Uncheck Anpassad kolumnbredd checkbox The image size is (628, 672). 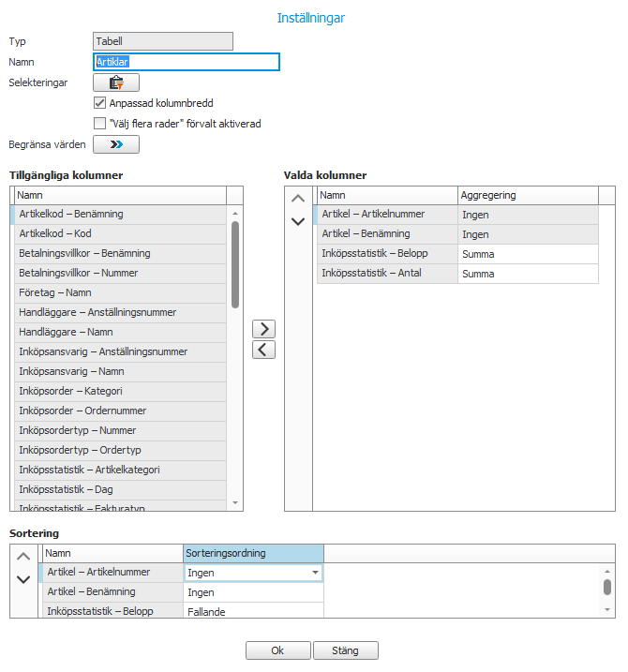[x=100, y=103]
